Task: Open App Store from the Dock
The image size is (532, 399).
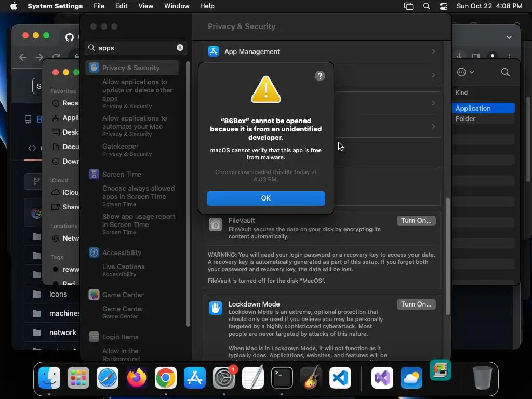Action: point(195,378)
